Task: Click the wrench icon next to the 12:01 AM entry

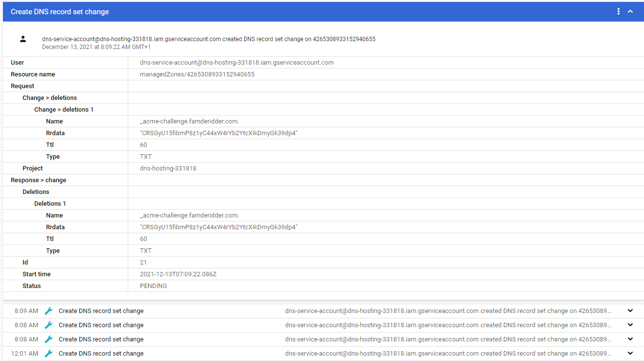Action: coord(48,353)
